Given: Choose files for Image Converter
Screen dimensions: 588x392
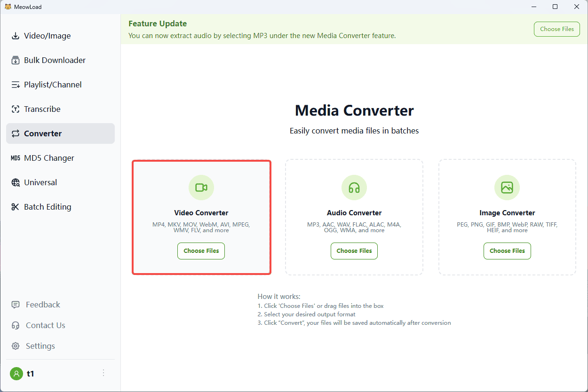Looking at the screenshot, I should (507, 251).
